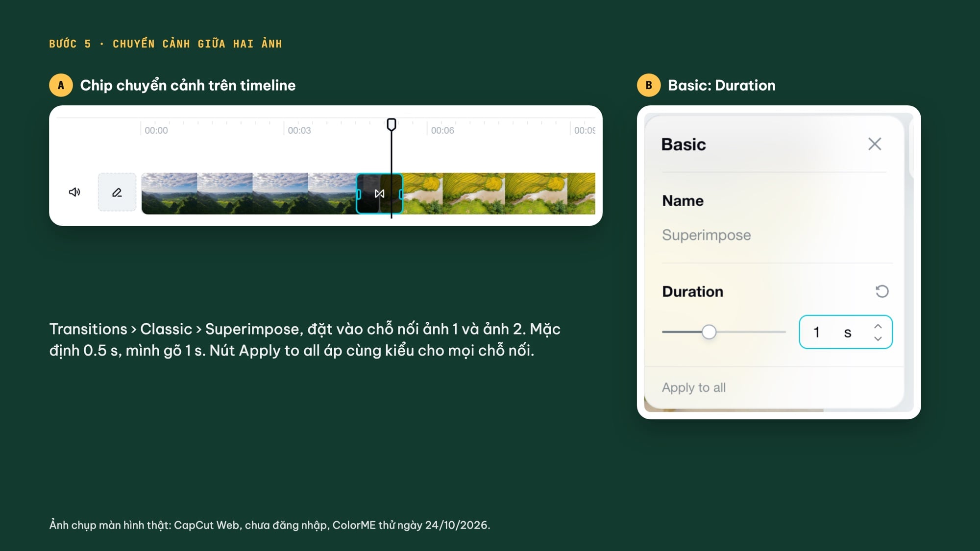Viewport: 980px width, 551px height.
Task: Click the playhead handle on the ruler
Action: [x=392, y=125]
